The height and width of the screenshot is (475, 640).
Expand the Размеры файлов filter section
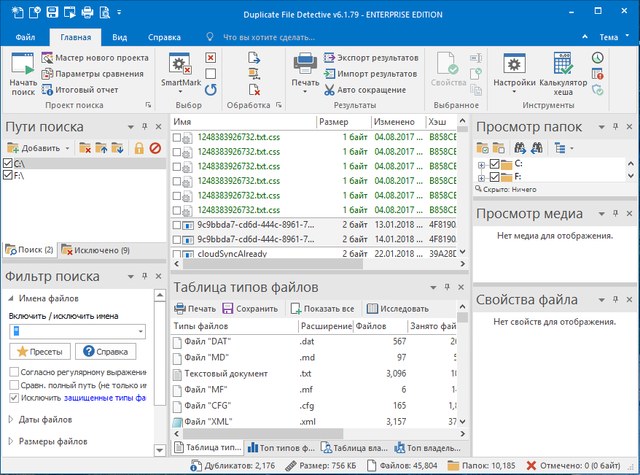53,441
